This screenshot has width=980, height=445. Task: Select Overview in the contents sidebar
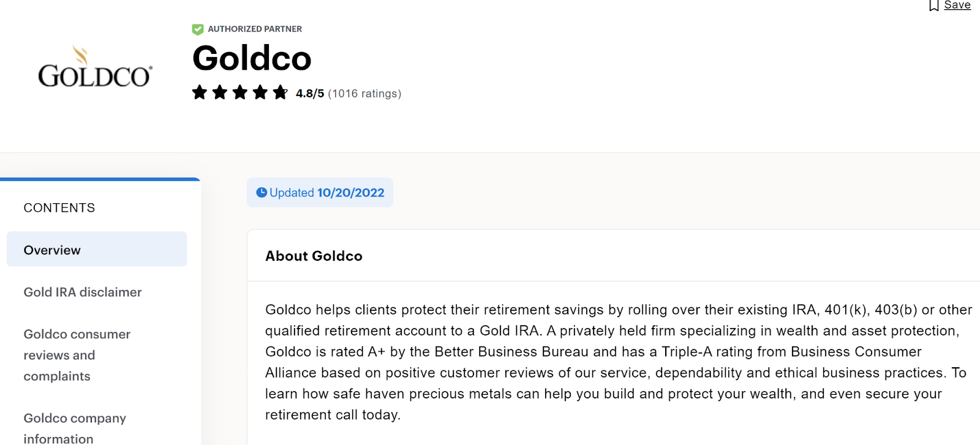(x=97, y=250)
